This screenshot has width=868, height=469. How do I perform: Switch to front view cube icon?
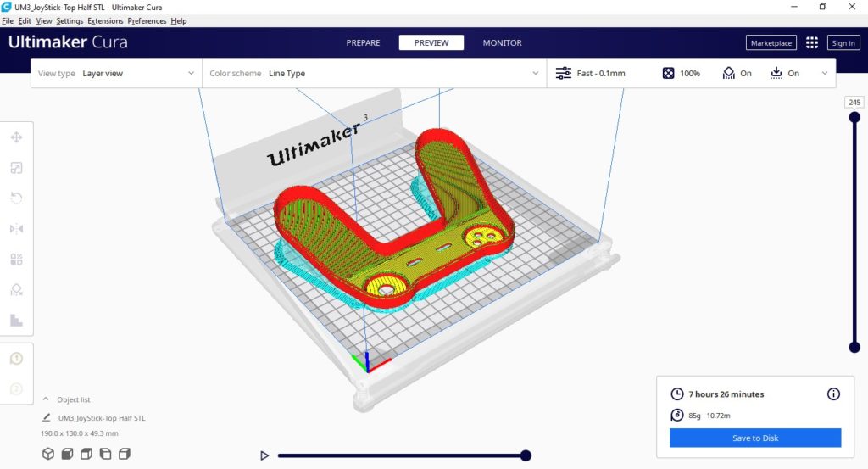67,454
